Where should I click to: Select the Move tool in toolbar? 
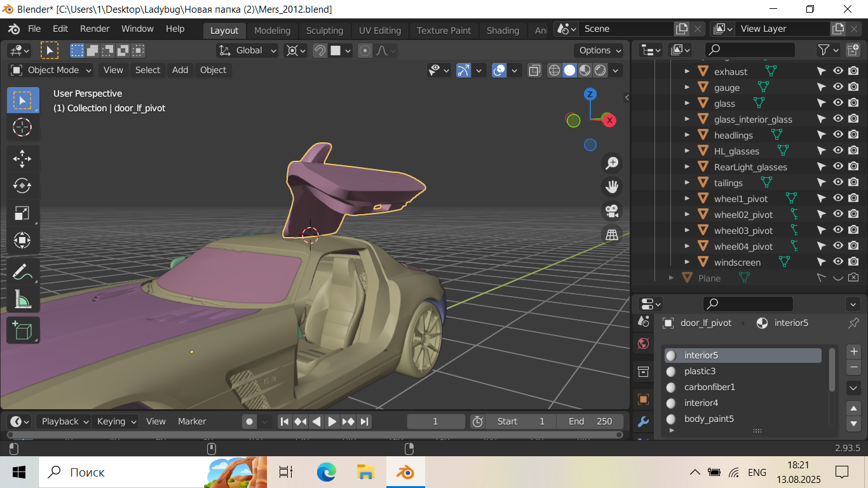(22, 158)
